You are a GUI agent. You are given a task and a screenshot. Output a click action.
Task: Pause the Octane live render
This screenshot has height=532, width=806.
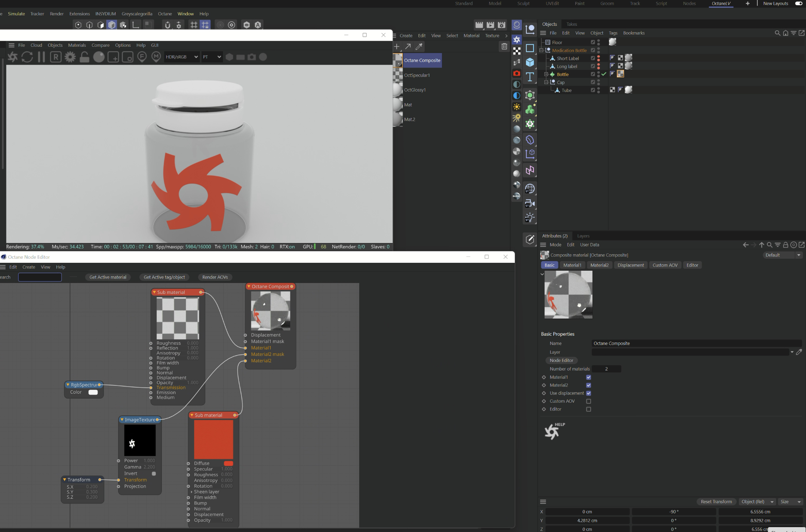[x=41, y=57]
